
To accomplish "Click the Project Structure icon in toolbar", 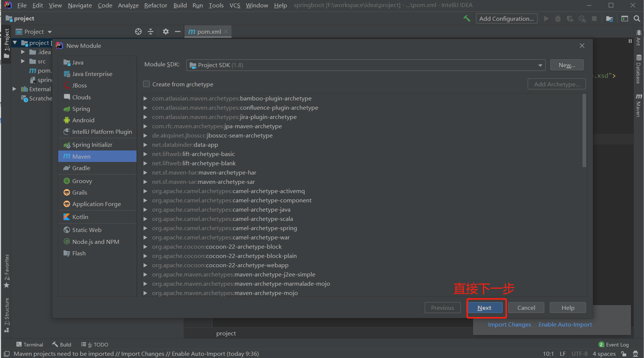I will tap(609, 19).
